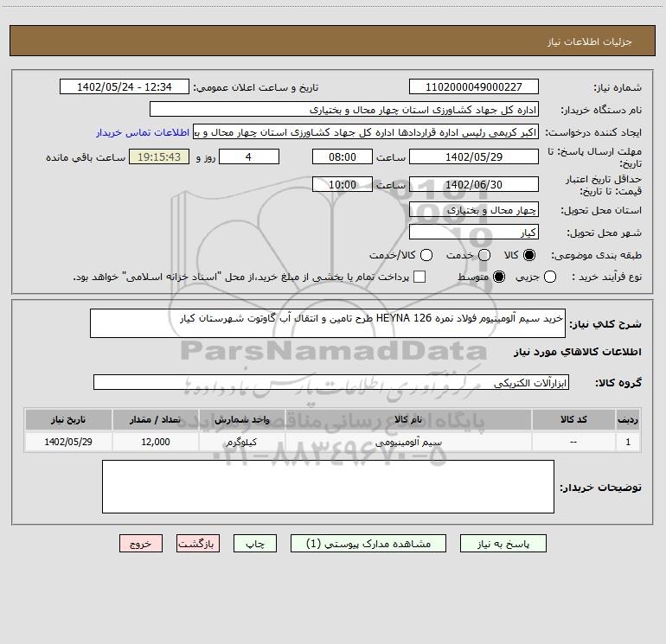The image size is (666, 644).
Task: Click the 1402/05/29 date cell in table
Action: [x=68, y=442]
